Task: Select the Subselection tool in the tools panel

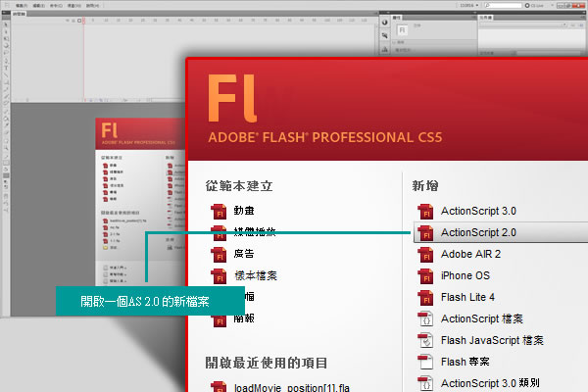Action: click(x=6, y=31)
